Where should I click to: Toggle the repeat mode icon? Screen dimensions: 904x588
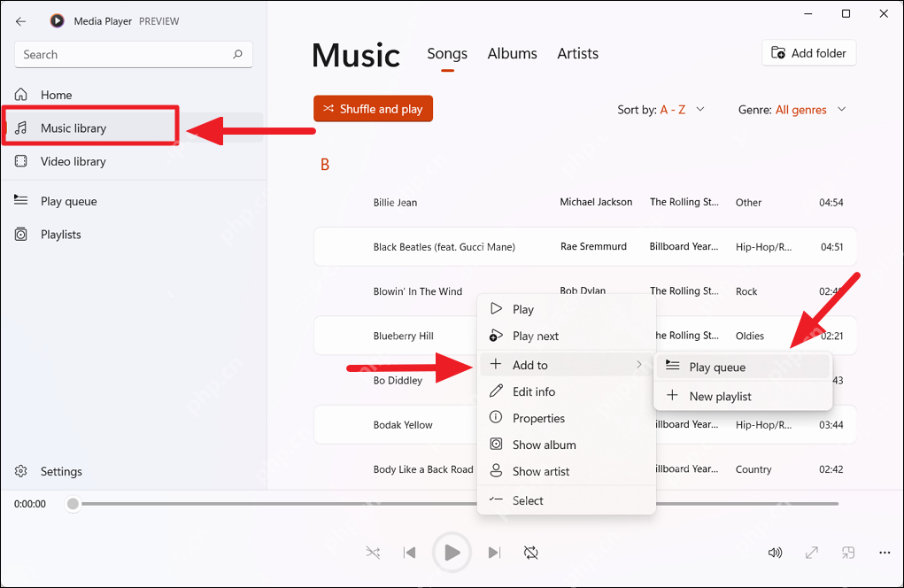click(530, 553)
